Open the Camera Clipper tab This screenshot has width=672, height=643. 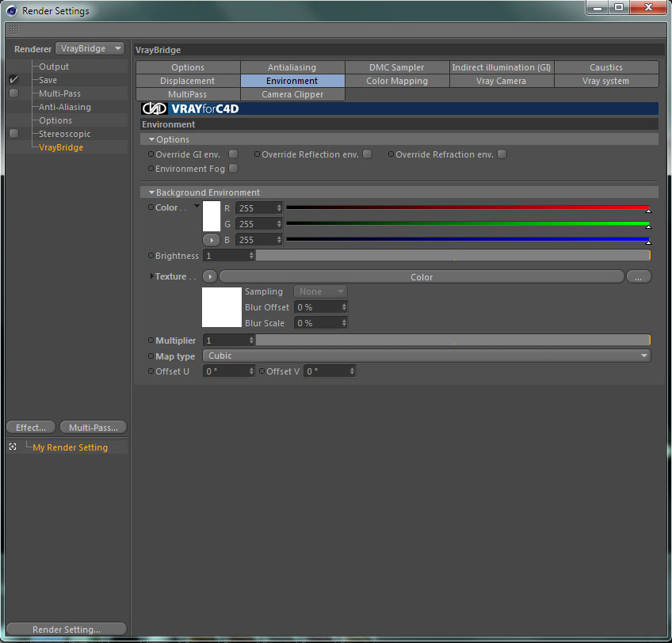tap(292, 94)
